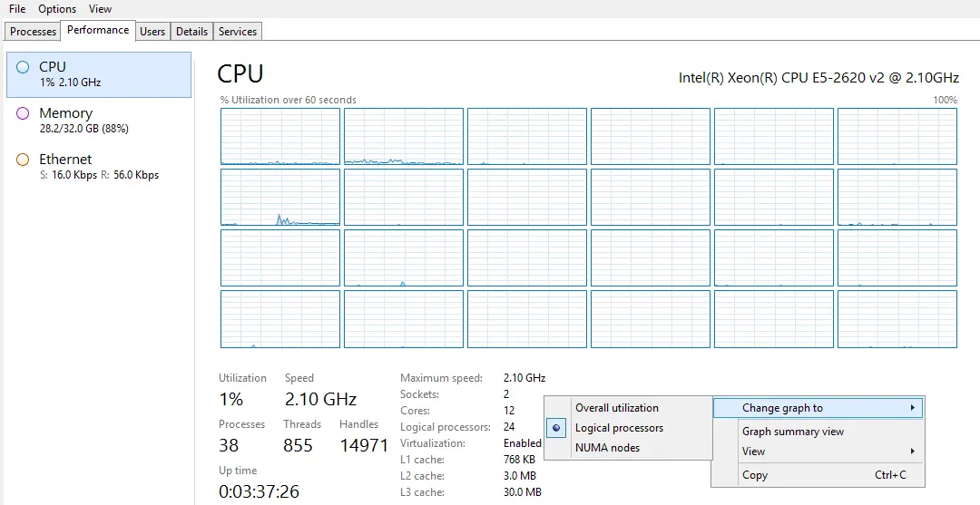This screenshot has width=980, height=505.
Task: Choose Copy in the context menu
Action: click(x=818, y=475)
